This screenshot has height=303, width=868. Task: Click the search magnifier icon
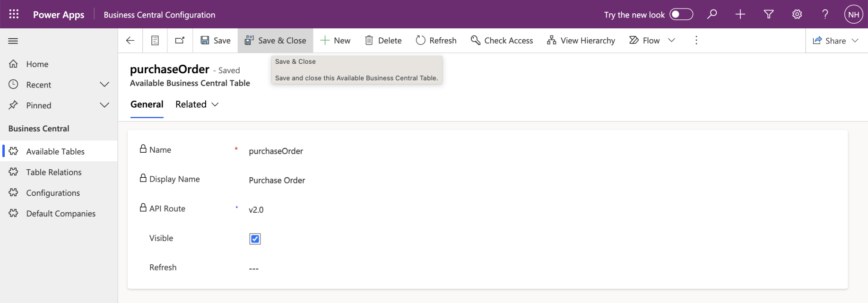coord(712,14)
